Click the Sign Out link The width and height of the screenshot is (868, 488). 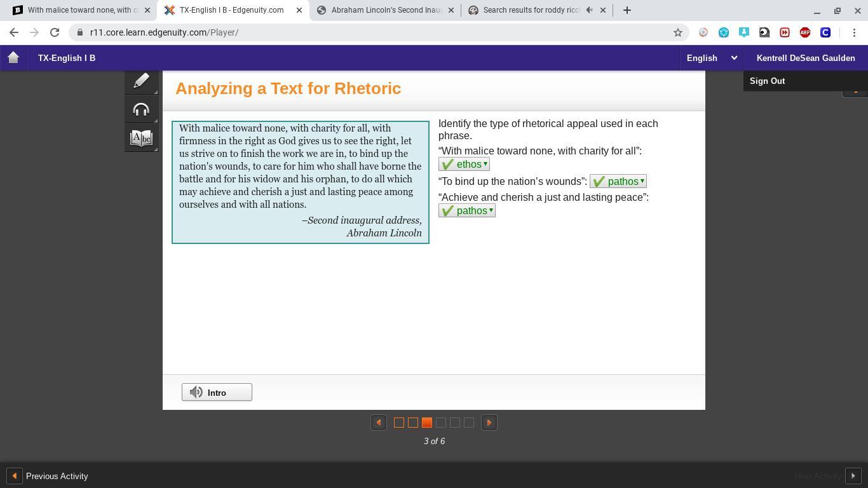(767, 81)
